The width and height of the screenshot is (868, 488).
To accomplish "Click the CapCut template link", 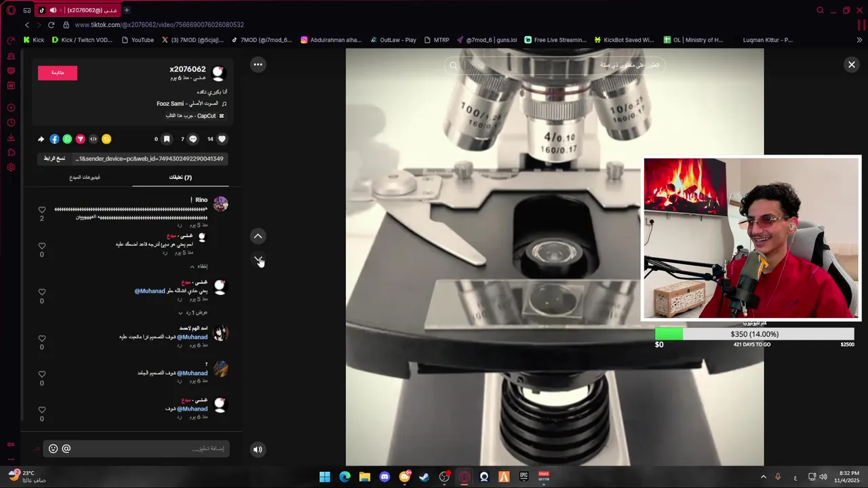I will (x=195, y=116).
